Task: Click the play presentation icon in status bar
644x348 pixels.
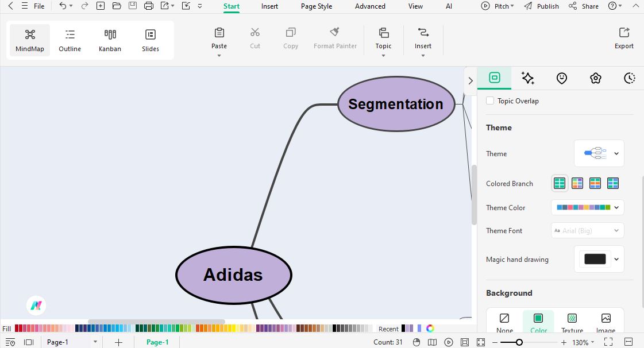Action: [449, 342]
